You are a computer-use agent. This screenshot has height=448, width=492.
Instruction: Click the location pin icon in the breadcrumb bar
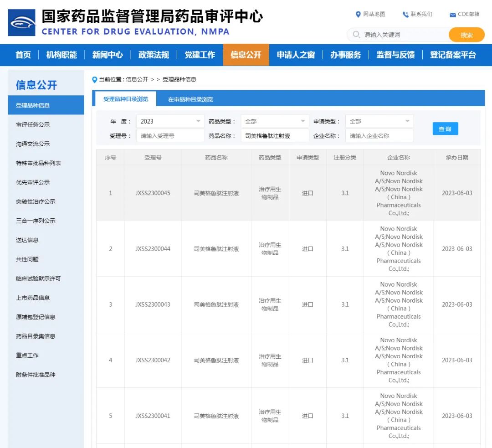(94, 79)
